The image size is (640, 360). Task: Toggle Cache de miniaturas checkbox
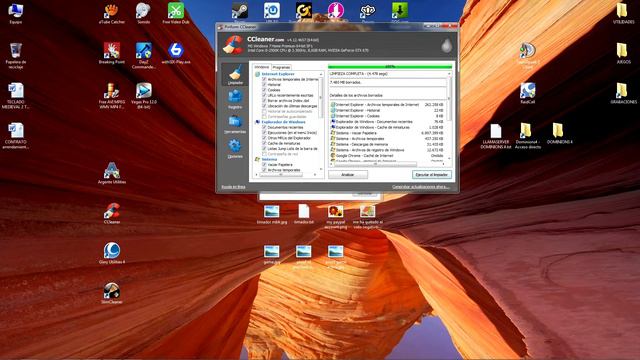(x=264, y=143)
